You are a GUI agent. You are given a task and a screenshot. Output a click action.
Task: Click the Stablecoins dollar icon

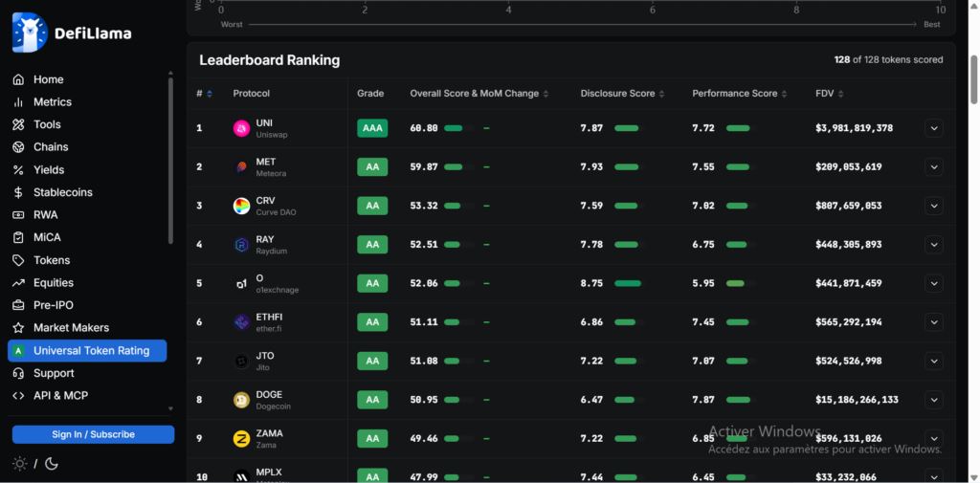point(19,192)
